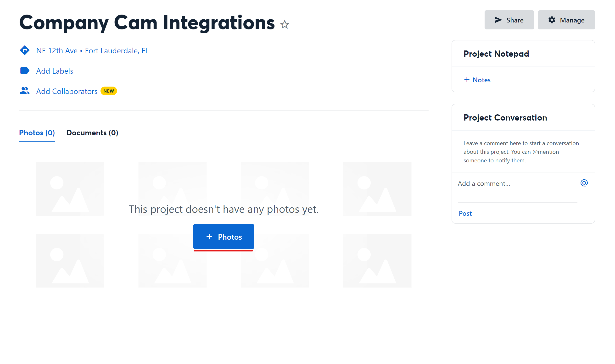Click the forward arrow in Share button
Viewport: 615px width, 364px height.
(498, 20)
